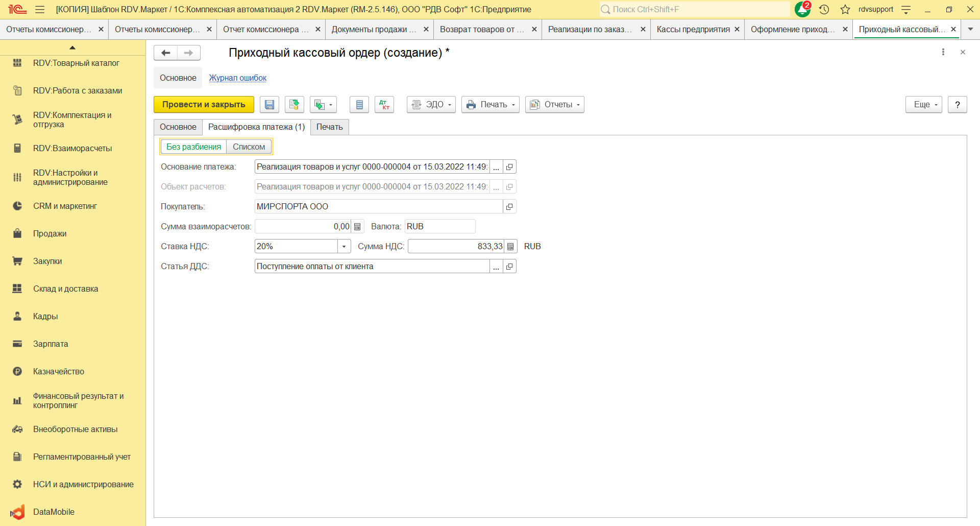Expand Ставка НДС dropdown
Image resolution: width=980 pixels, height=526 pixels.
pyautogui.click(x=344, y=247)
